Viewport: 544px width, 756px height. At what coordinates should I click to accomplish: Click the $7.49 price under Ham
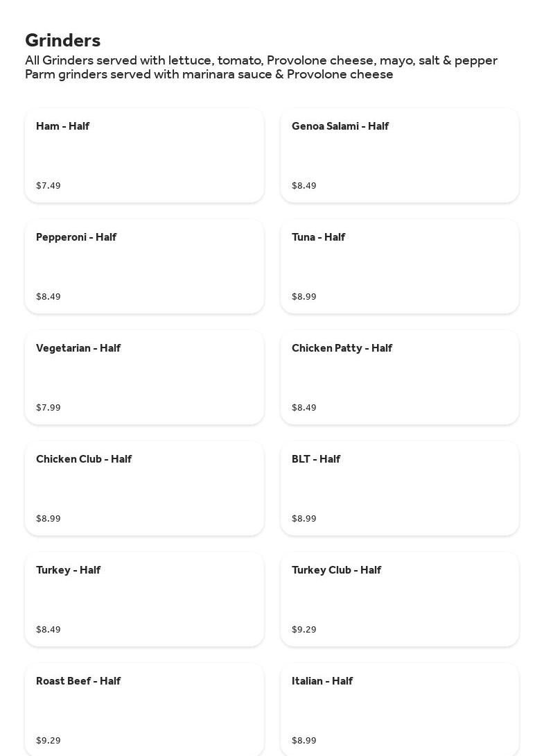pos(49,186)
